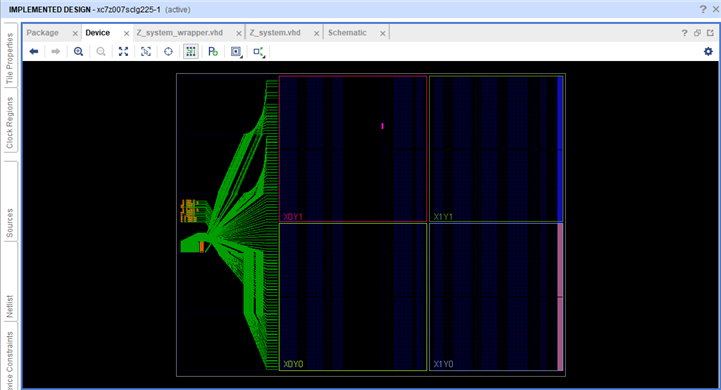The width and height of the screenshot is (721, 390).
Task: Open Implemented Design help question mark
Action: coord(703,9)
